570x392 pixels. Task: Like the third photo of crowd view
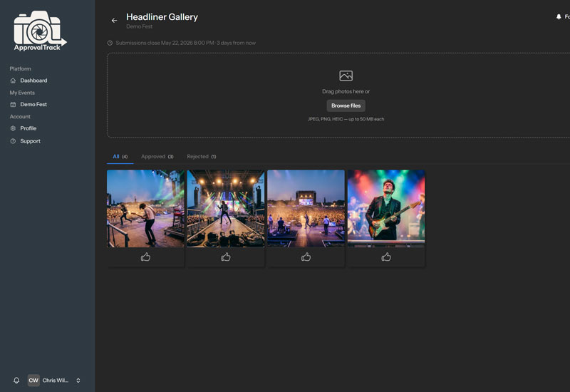(306, 257)
